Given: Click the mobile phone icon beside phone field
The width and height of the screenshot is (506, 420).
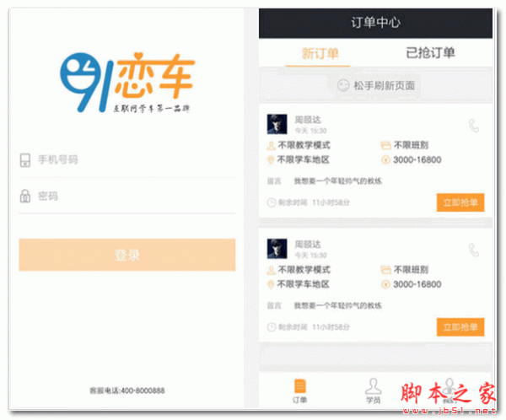Looking at the screenshot, I should 25,159.
